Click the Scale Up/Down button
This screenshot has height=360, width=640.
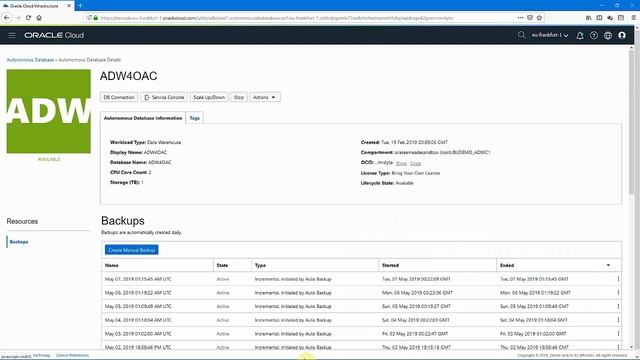point(209,98)
